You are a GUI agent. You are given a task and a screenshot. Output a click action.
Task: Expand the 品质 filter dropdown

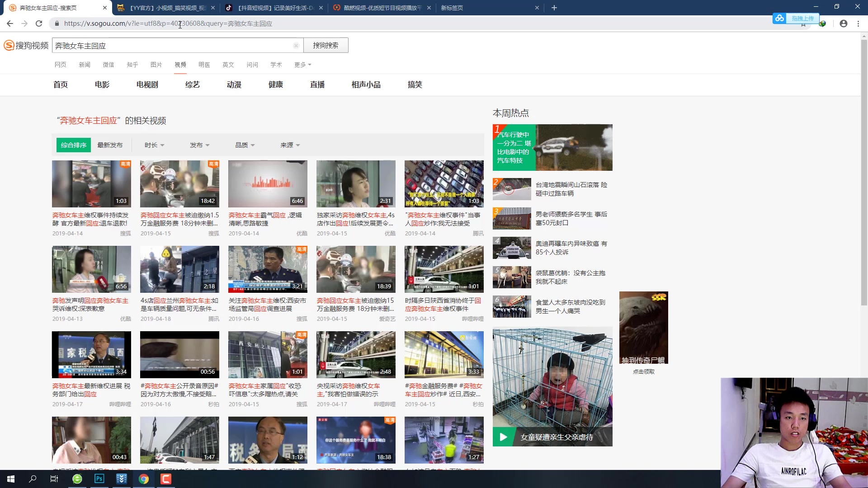point(245,145)
